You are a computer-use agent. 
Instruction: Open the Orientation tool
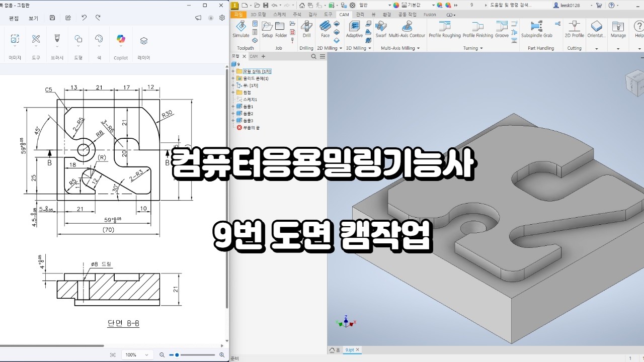597,29
